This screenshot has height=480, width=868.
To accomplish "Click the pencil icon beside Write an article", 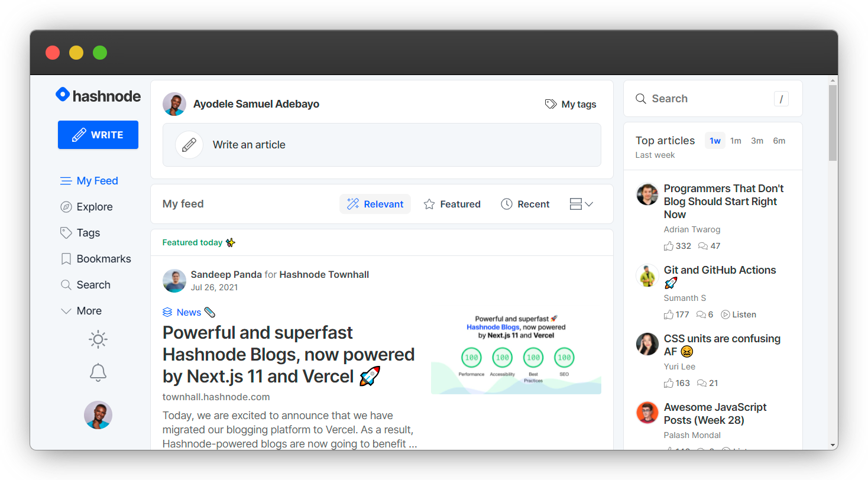I will click(189, 145).
